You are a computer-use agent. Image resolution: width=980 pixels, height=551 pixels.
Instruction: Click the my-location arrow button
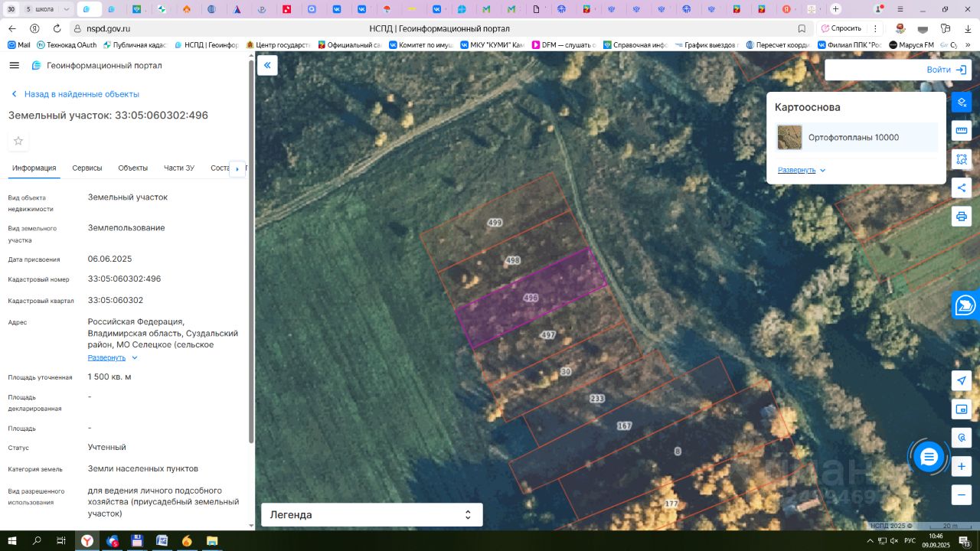(962, 381)
